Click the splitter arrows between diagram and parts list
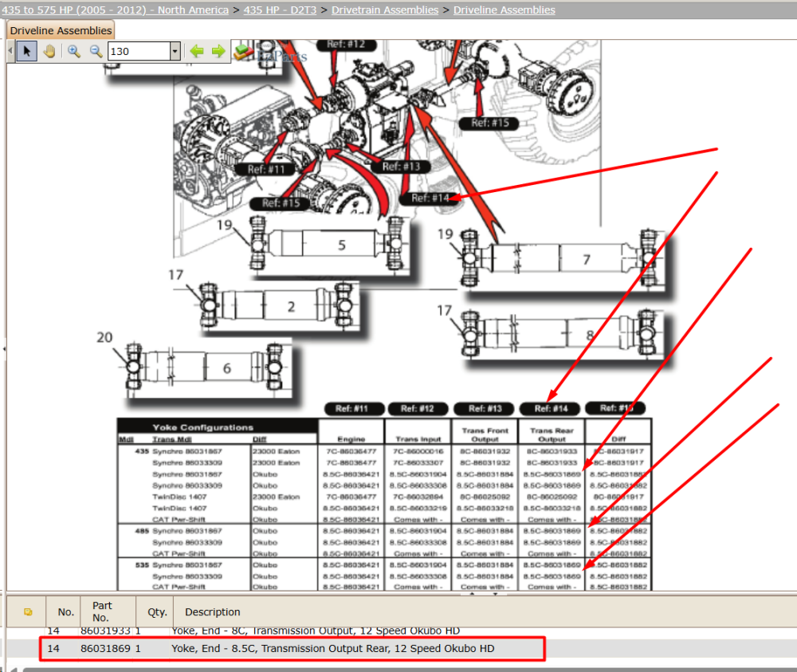This screenshot has height=672, width=797. click(483, 593)
